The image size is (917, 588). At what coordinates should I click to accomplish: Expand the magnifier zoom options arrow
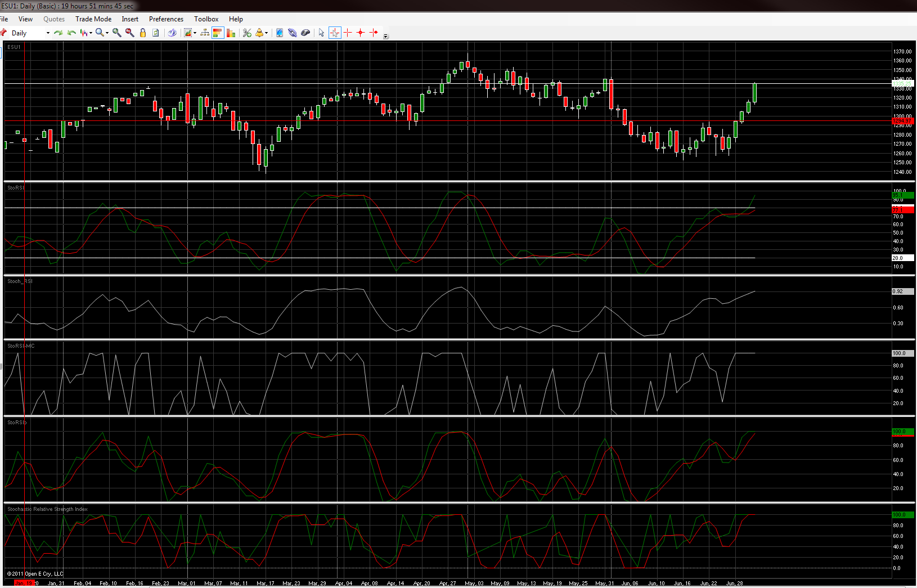107,33
